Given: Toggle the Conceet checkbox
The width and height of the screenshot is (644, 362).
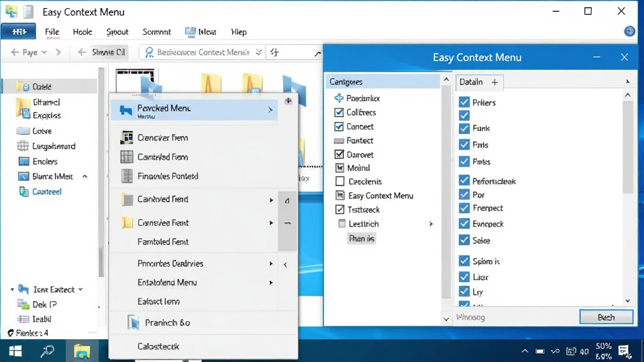Looking at the screenshot, I should pos(339,126).
